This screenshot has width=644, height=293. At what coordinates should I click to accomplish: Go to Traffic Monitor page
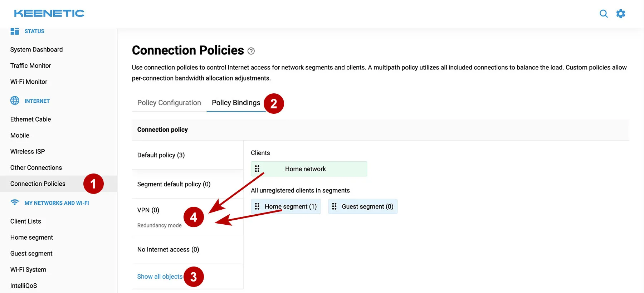[31, 65]
